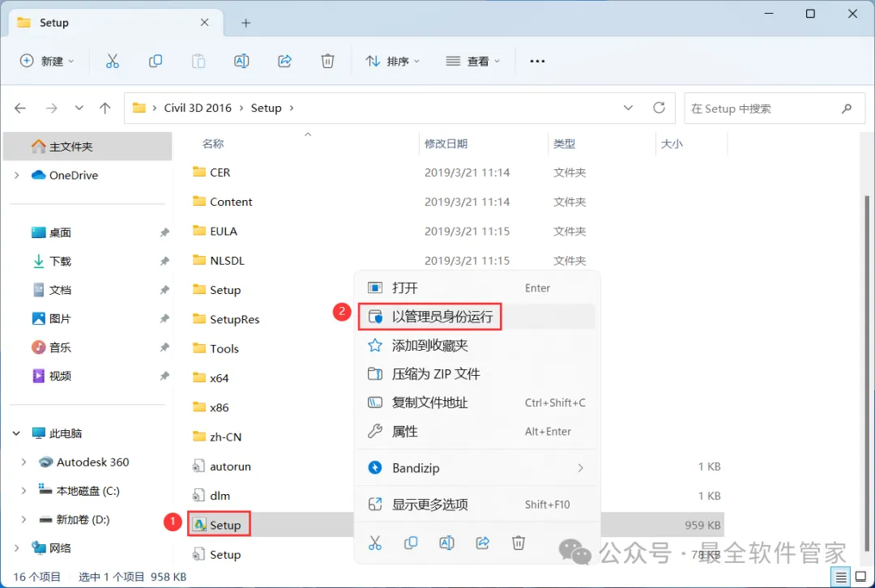Click the 大小 column header

coord(672,144)
